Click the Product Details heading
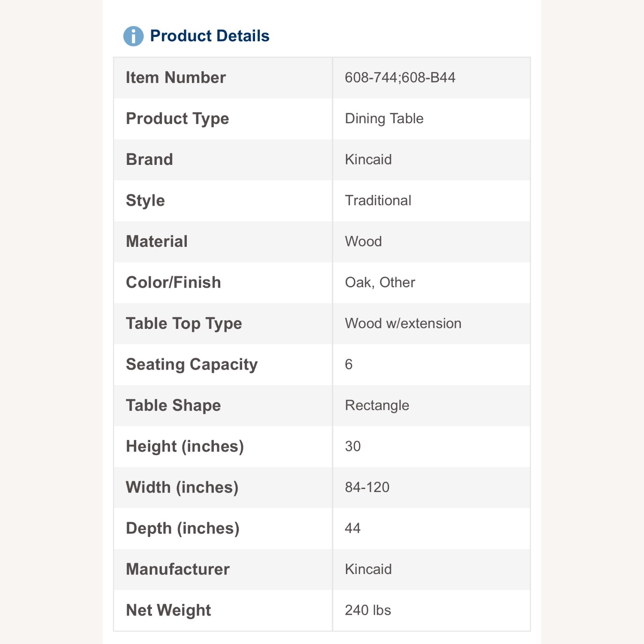This screenshot has width=644, height=644. coord(210,36)
